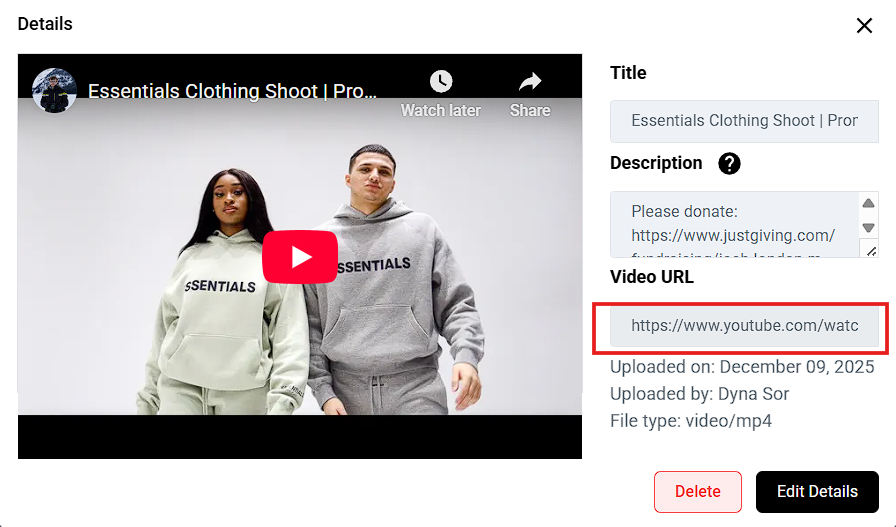Open the Description help question mark
The height and width of the screenshot is (527, 896).
coord(729,163)
